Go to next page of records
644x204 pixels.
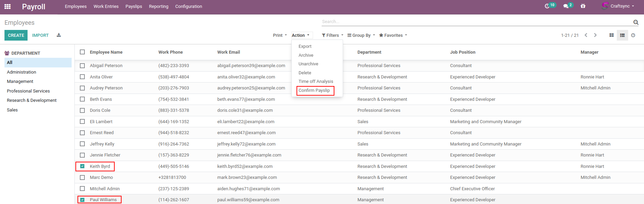(595, 35)
